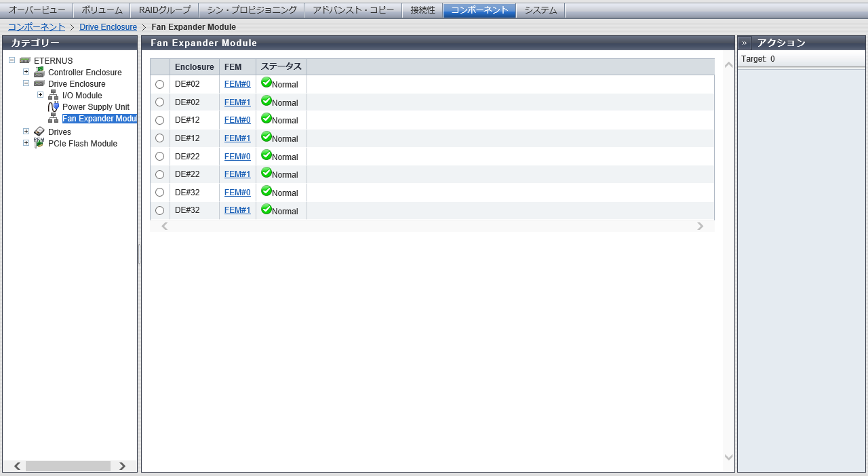This screenshot has height=476, width=868.
Task: Expand the Drives tree node
Action: click(x=26, y=132)
